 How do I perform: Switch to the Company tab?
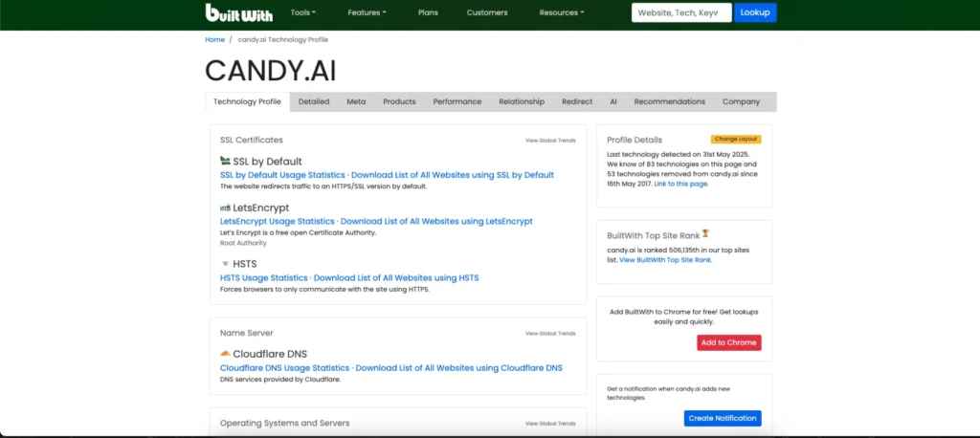tap(742, 101)
